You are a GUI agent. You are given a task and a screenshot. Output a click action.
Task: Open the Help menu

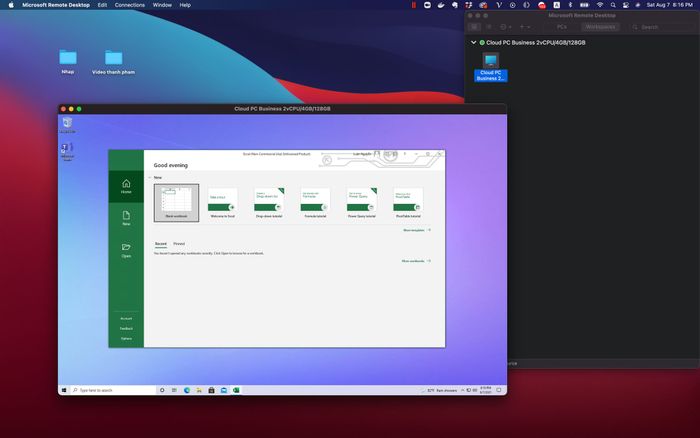coord(185,5)
